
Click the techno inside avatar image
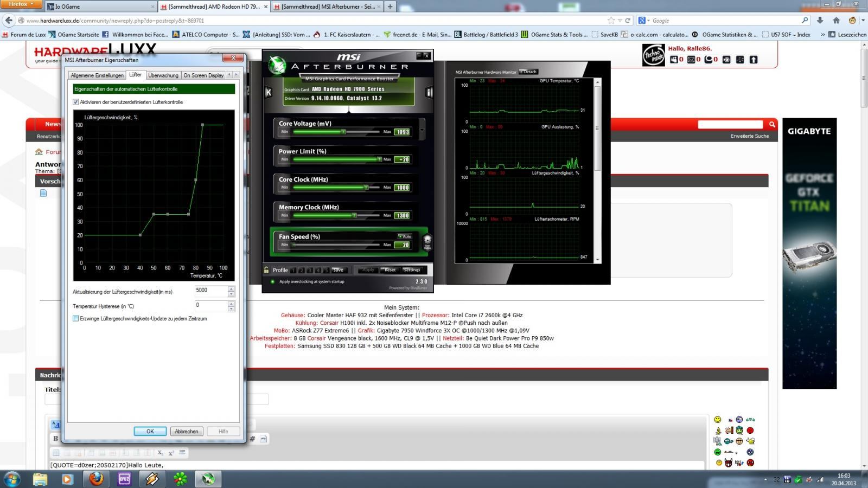coord(654,55)
